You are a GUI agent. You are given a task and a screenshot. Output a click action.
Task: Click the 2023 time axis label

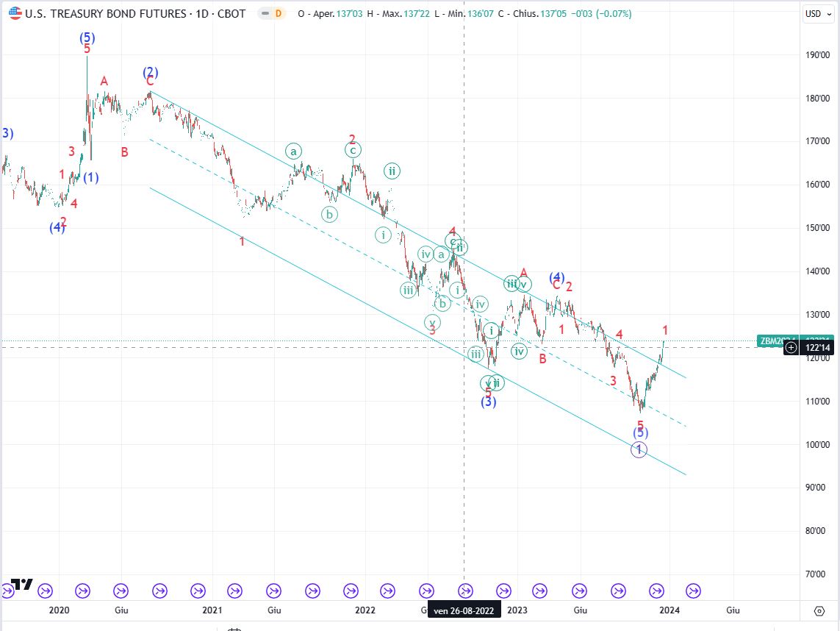pyautogui.click(x=517, y=610)
